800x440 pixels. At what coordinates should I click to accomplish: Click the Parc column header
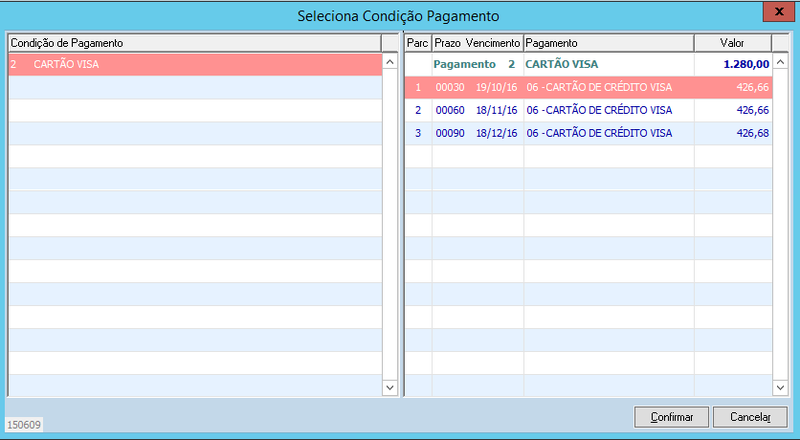coord(418,43)
